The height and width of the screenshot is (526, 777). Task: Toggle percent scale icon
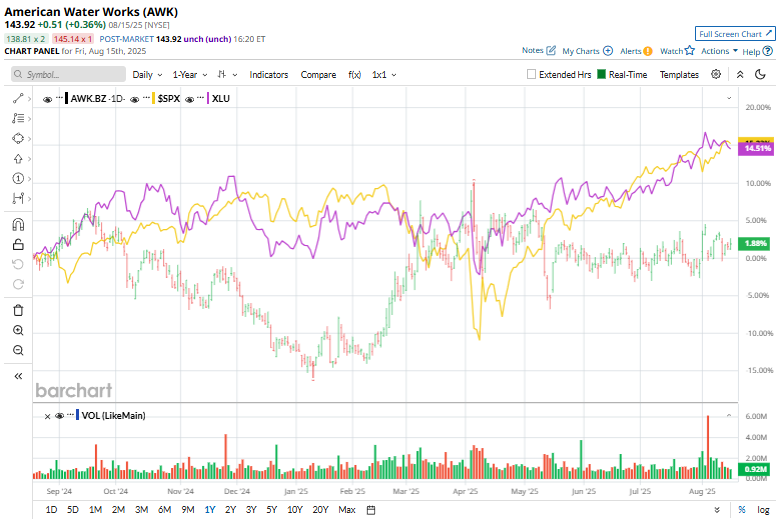tap(742, 510)
